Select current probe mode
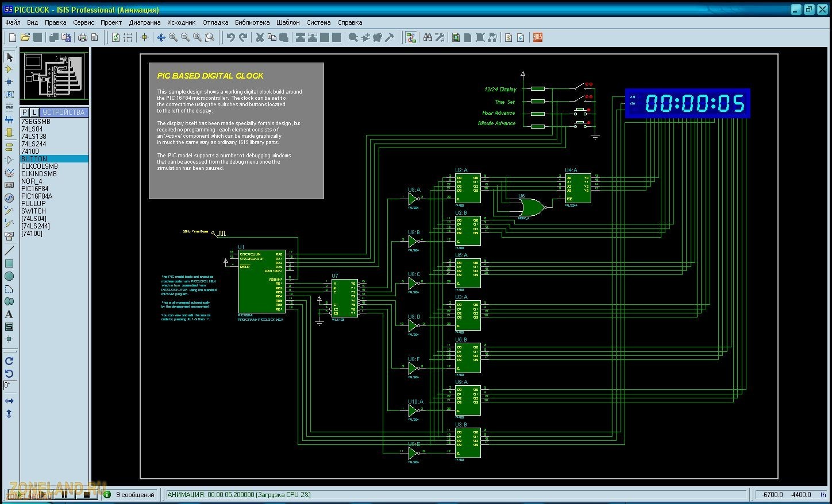The height and width of the screenshot is (504, 832). coord(9,223)
